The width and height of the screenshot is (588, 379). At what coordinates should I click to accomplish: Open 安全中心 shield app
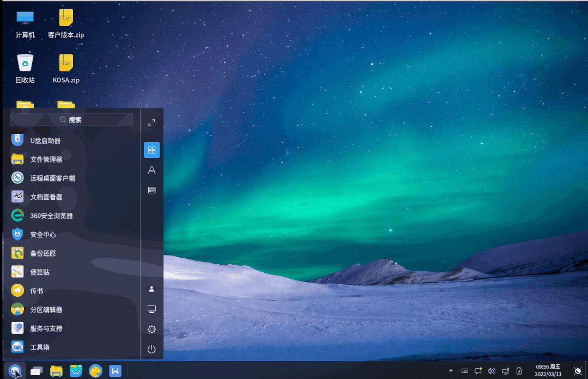click(43, 235)
